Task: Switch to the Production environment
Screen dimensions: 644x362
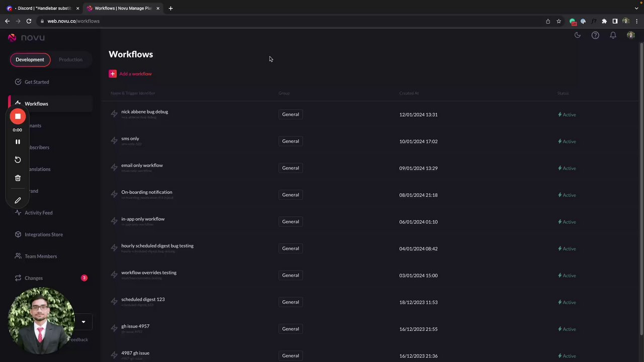Action: pos(70,59)
